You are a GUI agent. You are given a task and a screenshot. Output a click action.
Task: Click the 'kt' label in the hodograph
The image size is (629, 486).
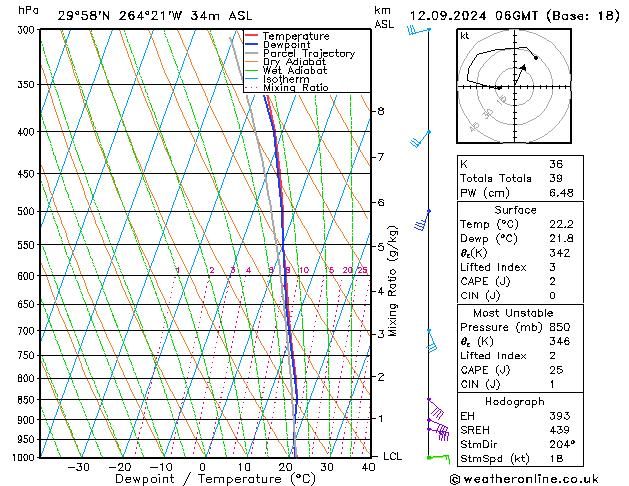click(465, 36)
